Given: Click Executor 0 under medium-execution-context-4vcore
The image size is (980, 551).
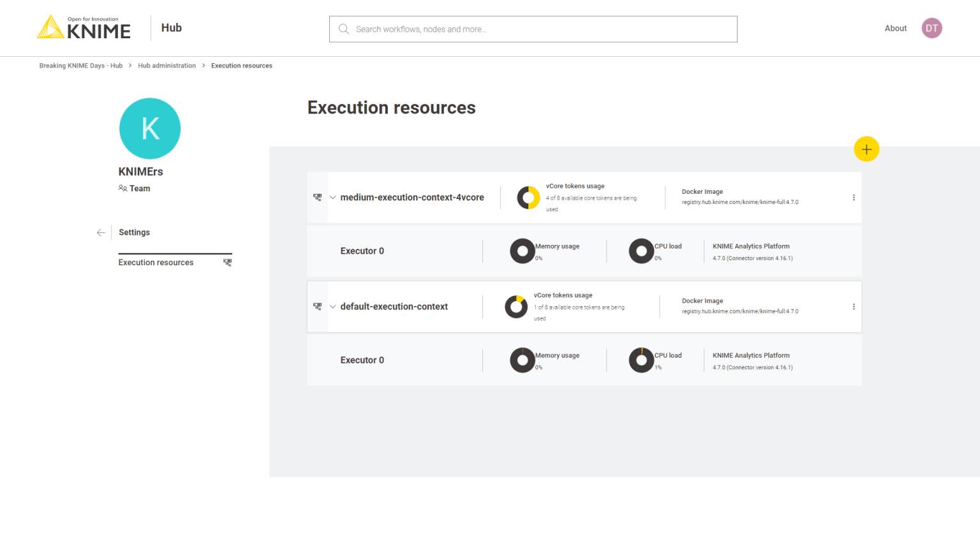Looking at the screenshot, I should [x=362, y=251].
